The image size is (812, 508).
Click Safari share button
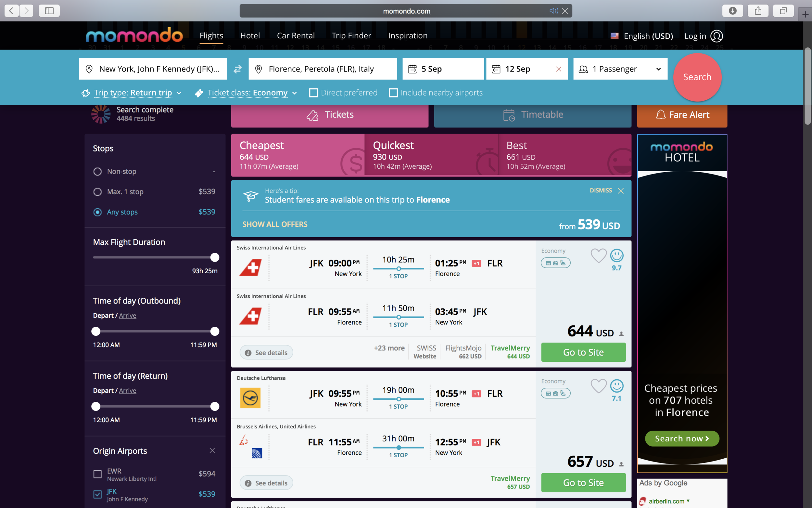click(758, 11)
